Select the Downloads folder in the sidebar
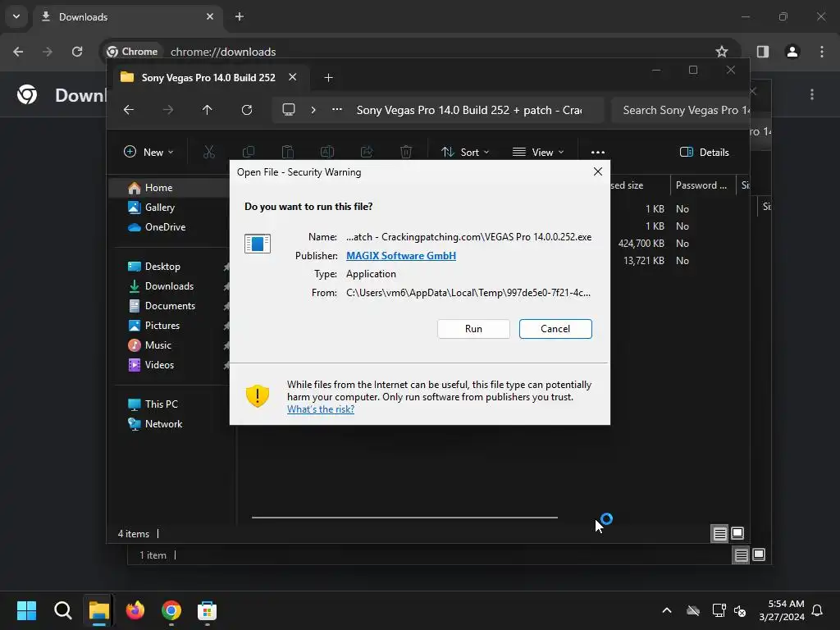Image resolution: width=840 pixels, height=630 pixels. click(171, 286)
